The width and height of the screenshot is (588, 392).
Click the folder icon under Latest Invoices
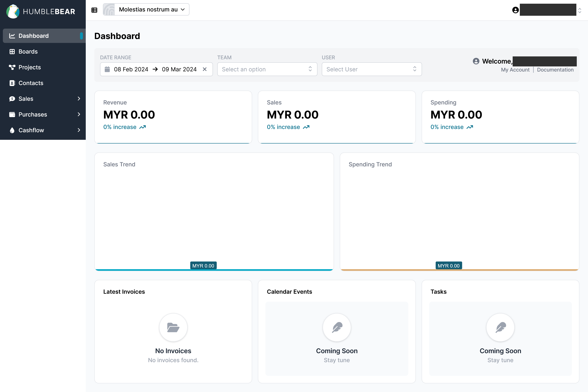click(173, 327)
